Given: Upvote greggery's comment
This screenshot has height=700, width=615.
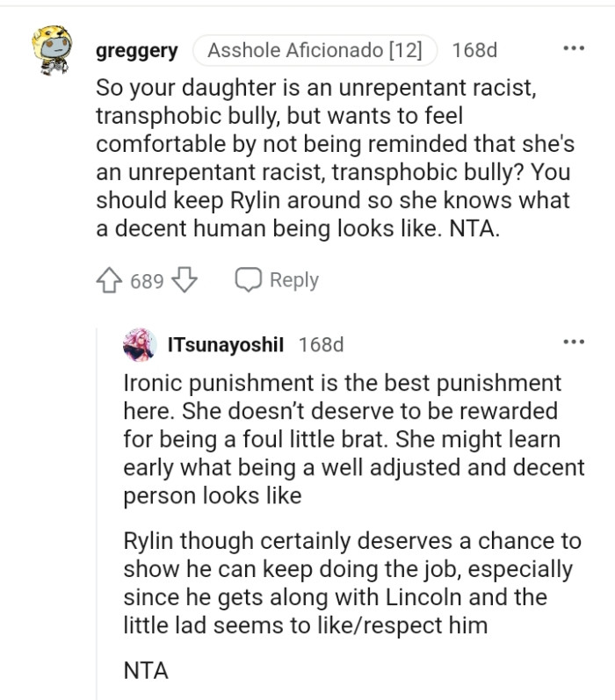Looking at the screenshot, I should 109,280.
